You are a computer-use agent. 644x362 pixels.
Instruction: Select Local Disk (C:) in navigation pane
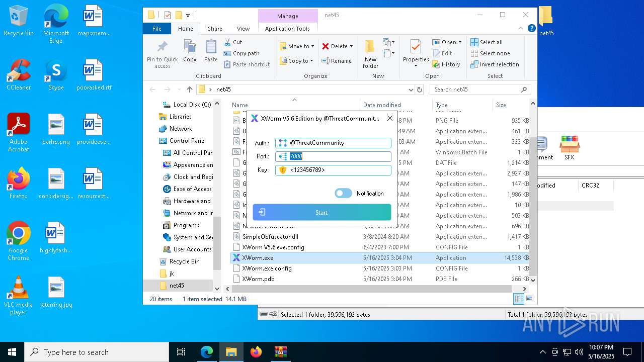tap(186, 105)
